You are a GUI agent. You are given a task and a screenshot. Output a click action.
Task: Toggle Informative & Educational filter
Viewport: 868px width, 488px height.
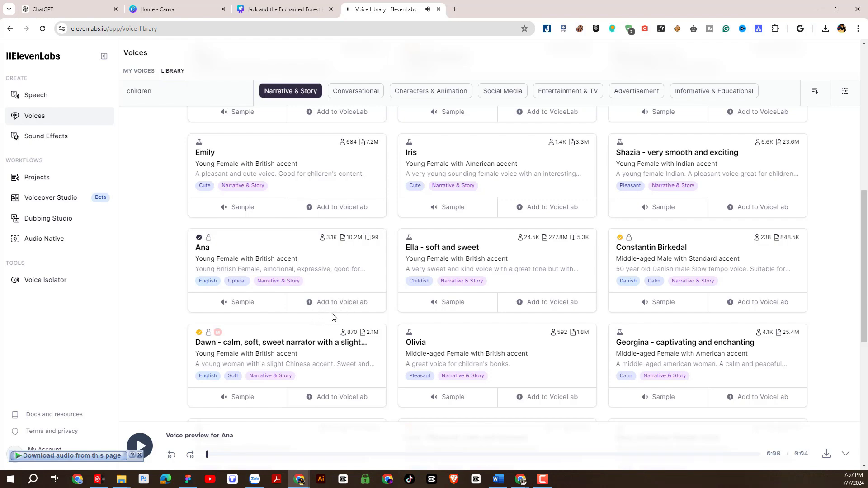tap(714, 91)
